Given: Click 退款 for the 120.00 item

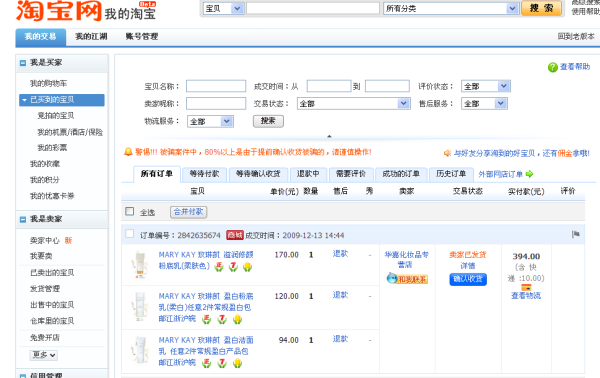Looking at the screenshot, I should pos(340,295).
